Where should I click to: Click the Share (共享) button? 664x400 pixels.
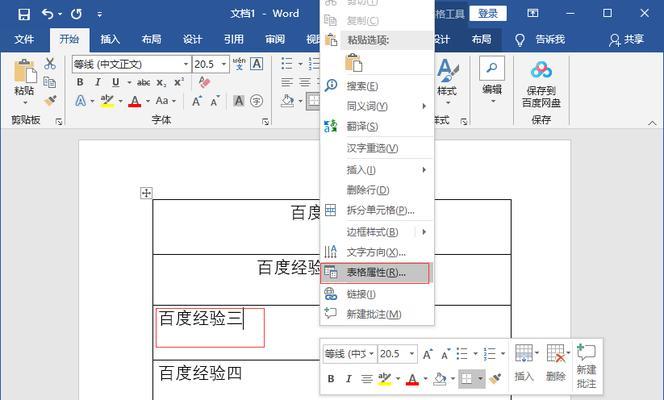tap(627, 40)
